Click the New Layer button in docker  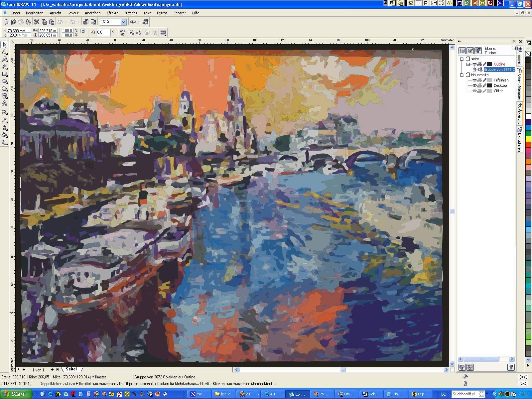[462, 367]
